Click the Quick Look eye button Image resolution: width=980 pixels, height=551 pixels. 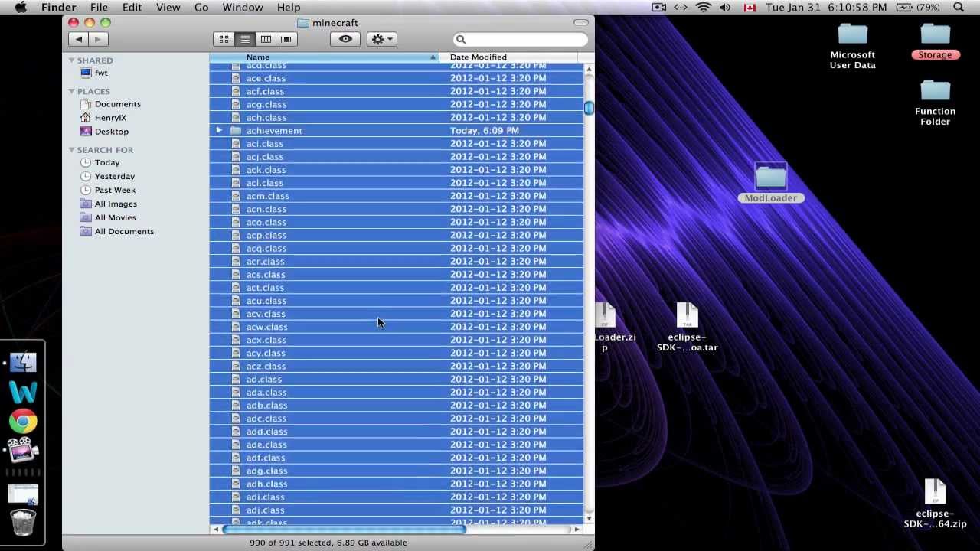coord(345,39)
